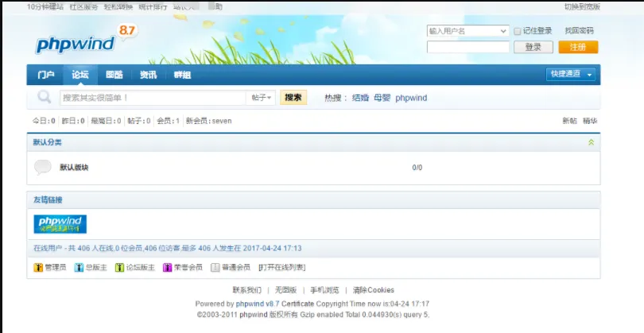Click the 在线用户 statistics text
Viewport: 644px width, 333px height.
(168, 249)
